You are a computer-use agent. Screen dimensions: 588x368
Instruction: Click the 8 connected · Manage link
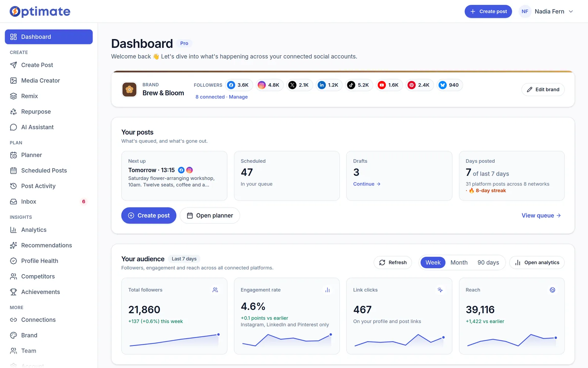pyautogui.click(x=222, y=97)
